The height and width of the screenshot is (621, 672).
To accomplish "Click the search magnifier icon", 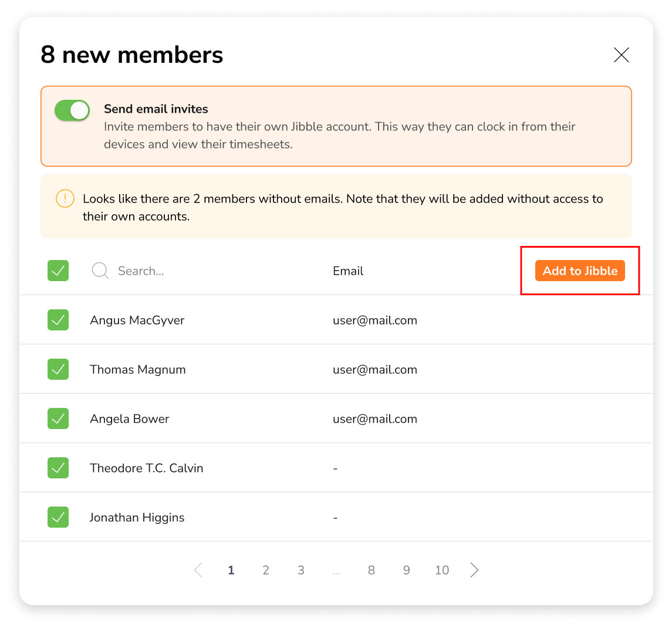I will [100, 271].
